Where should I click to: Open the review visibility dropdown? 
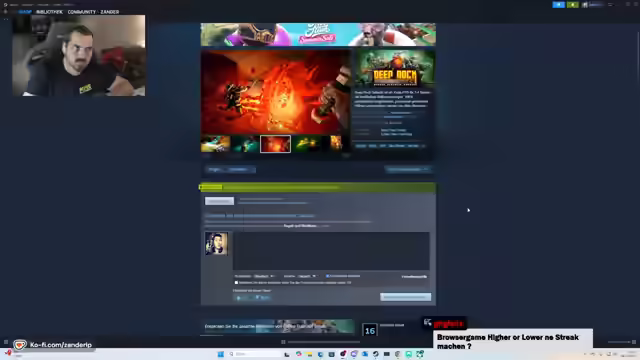[264, 276]
